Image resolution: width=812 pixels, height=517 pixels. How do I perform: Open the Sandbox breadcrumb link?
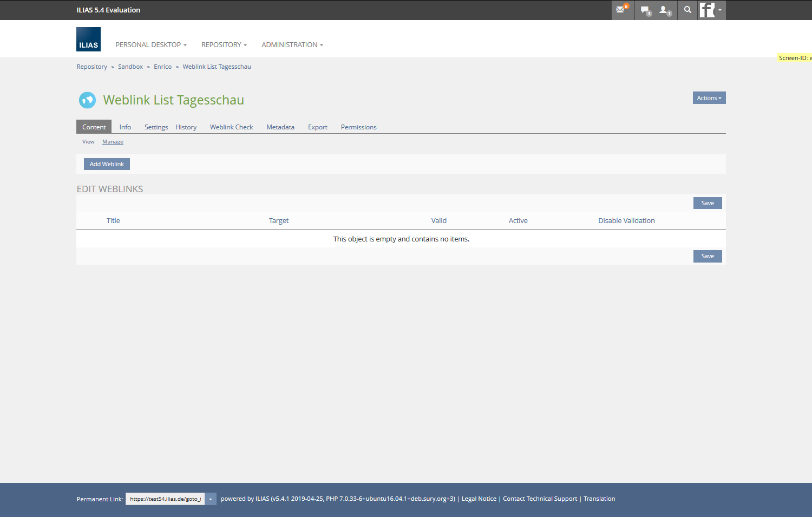point(130,67)
